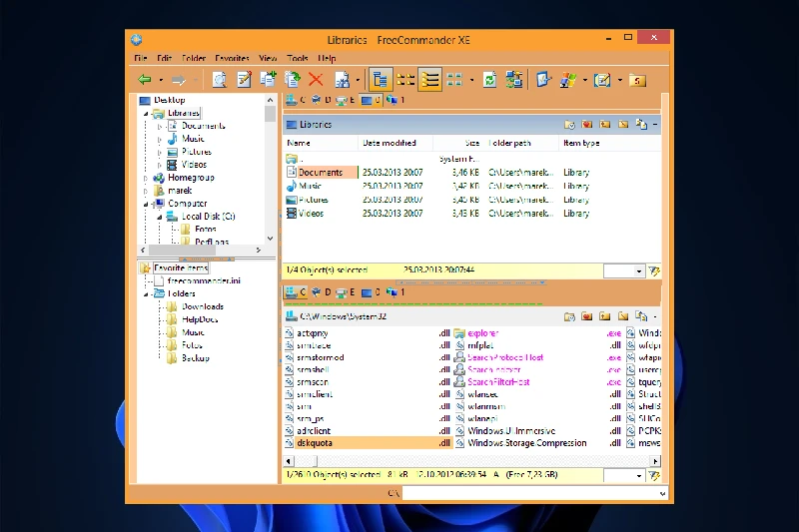Click the move files toolbar icon
Screen dimensions: 799x532
pos(293,80)
